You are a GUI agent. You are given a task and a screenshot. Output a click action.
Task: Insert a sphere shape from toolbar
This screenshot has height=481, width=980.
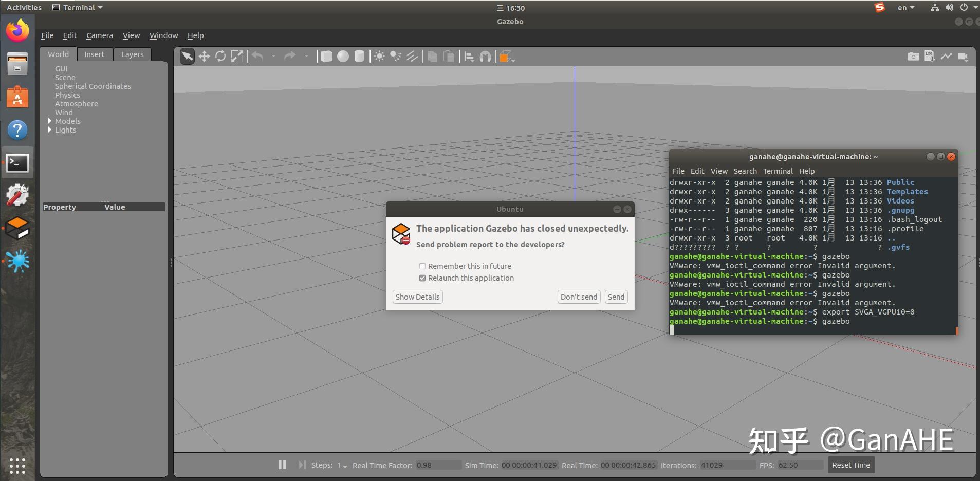[x=343, y=57]
